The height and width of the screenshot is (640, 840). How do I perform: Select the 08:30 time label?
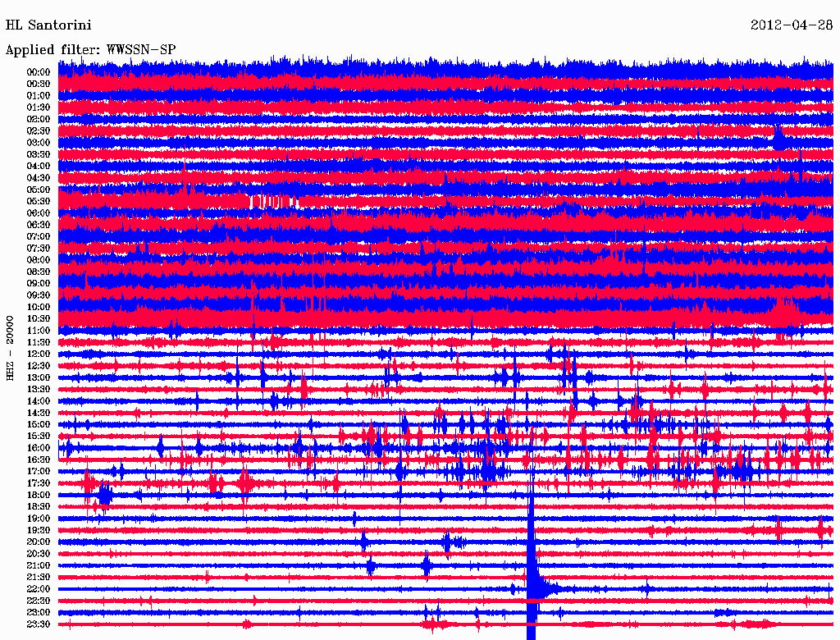pos(39,272)
